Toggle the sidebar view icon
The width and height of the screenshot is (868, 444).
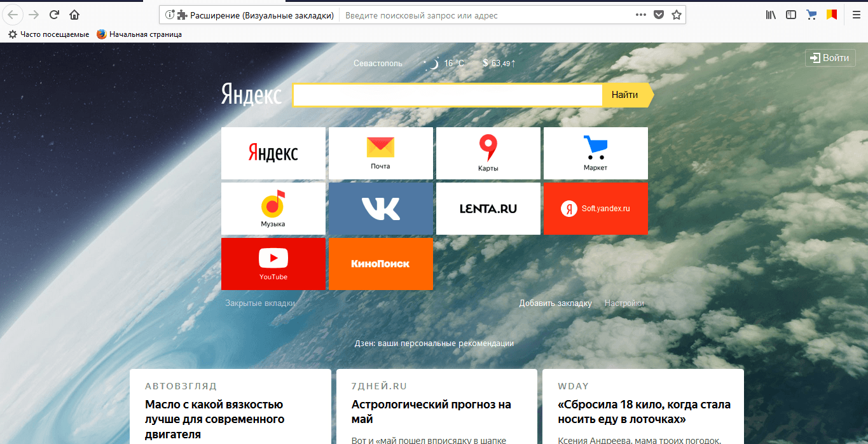[791, 15]
